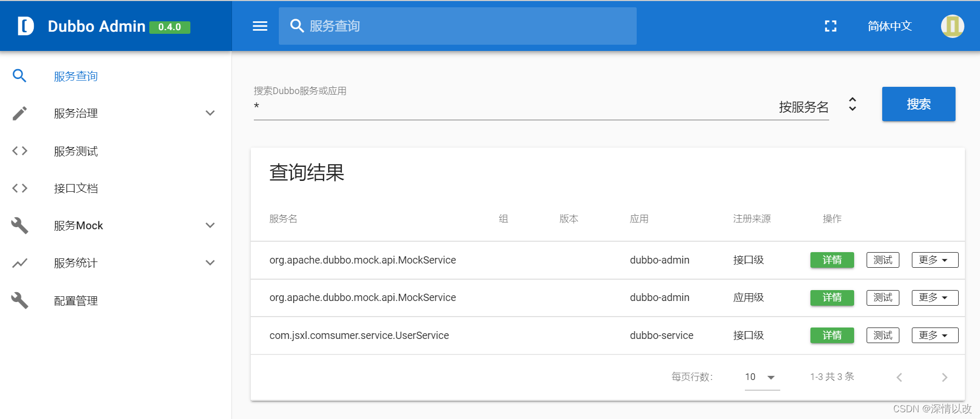Open the 简体中文 language selector
980x419 pixels.
tap(889, 26)
